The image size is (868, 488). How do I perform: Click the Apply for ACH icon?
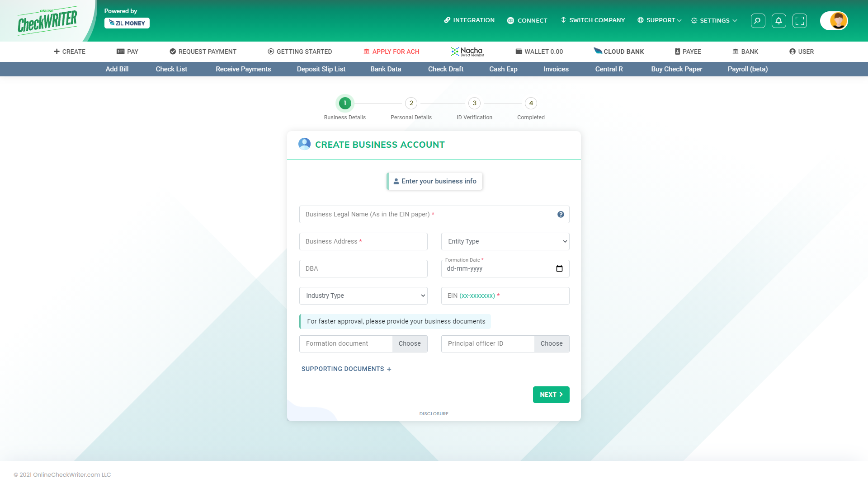366,51
